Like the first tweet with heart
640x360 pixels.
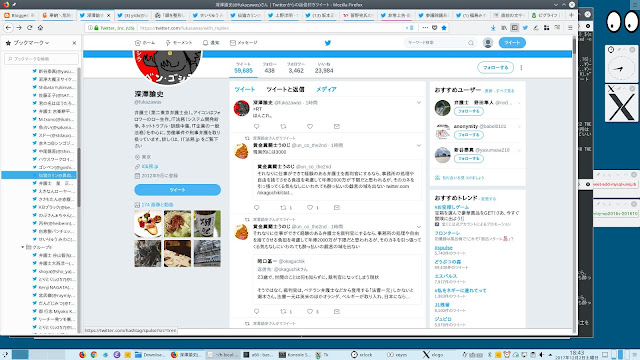coord(310,127)
